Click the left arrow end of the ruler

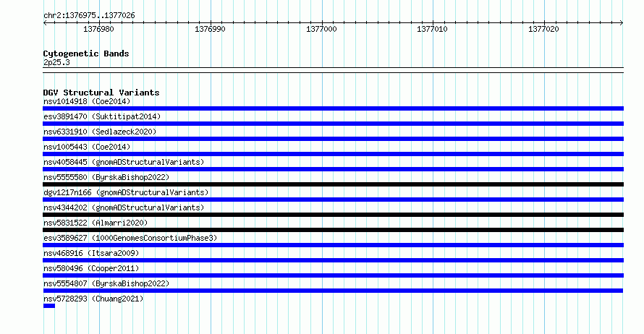[x=45, y=23]
